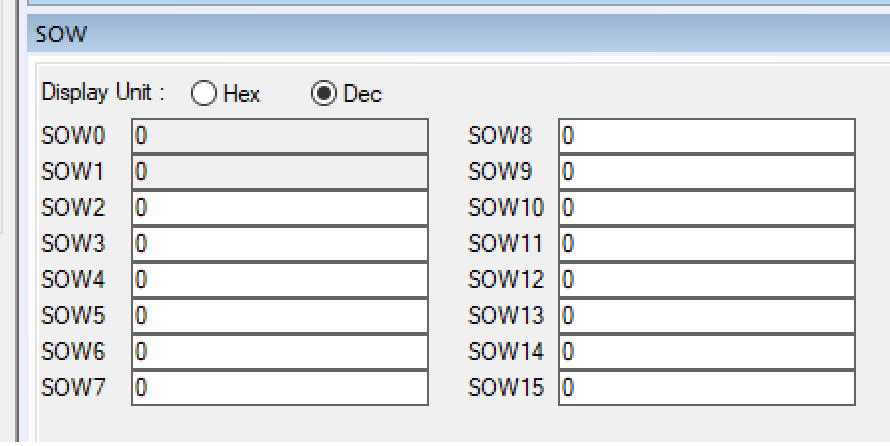Select the SOW4 input box
The image size is (890, 446).
(x=279, y=280)
